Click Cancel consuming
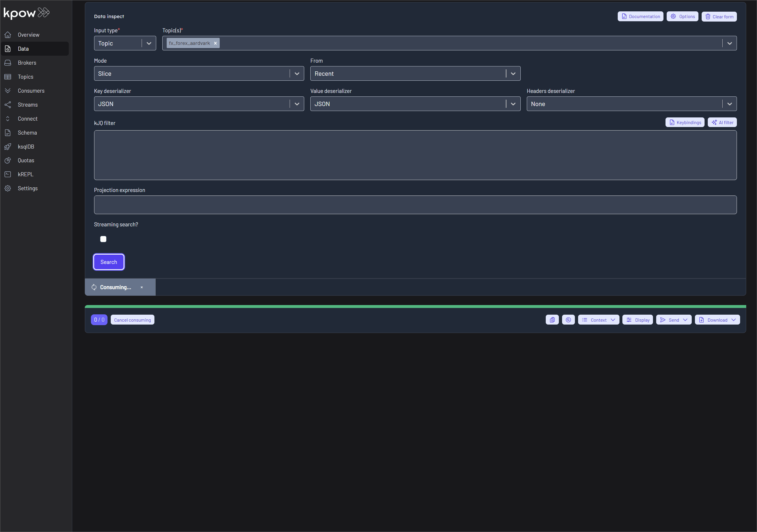The image size is (757, 532). coord(132,319)
